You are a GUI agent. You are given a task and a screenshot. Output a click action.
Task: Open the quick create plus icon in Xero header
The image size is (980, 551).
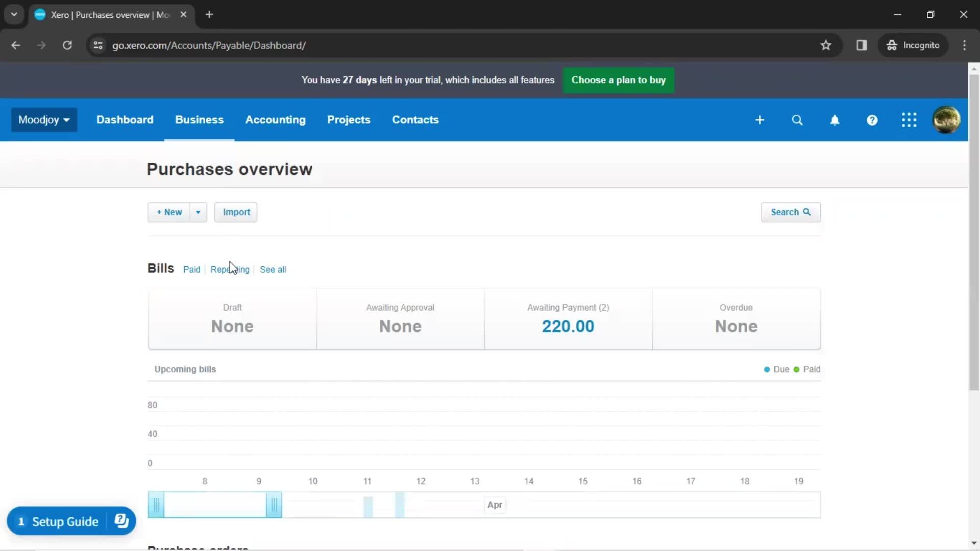759,120
